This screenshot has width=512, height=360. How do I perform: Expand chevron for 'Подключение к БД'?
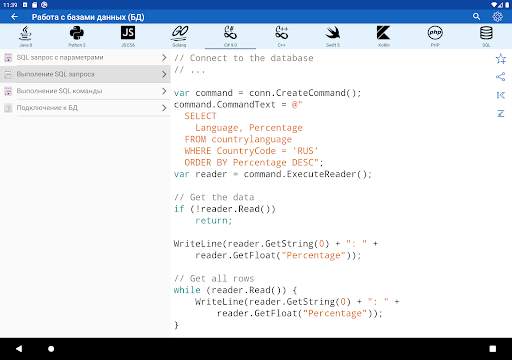click(164, 108)
